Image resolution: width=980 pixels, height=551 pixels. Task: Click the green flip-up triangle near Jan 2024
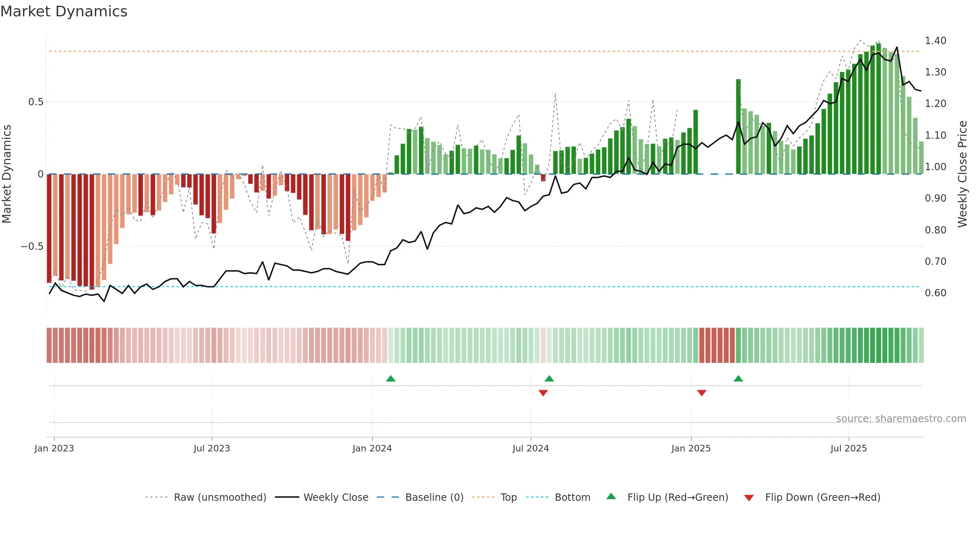pos(391,378)
